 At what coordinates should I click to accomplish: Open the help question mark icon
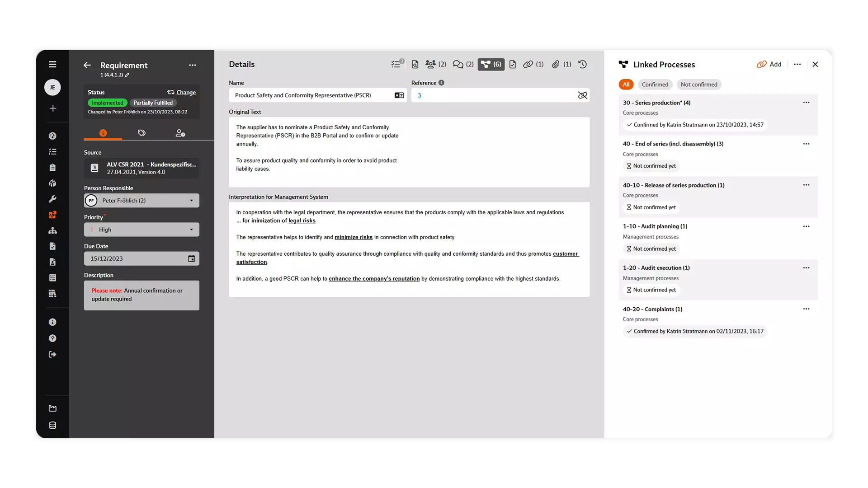coord(52,338)
